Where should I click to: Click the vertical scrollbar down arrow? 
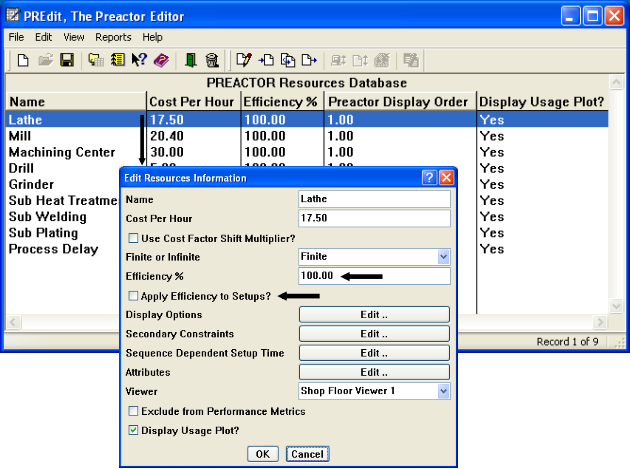616,306
